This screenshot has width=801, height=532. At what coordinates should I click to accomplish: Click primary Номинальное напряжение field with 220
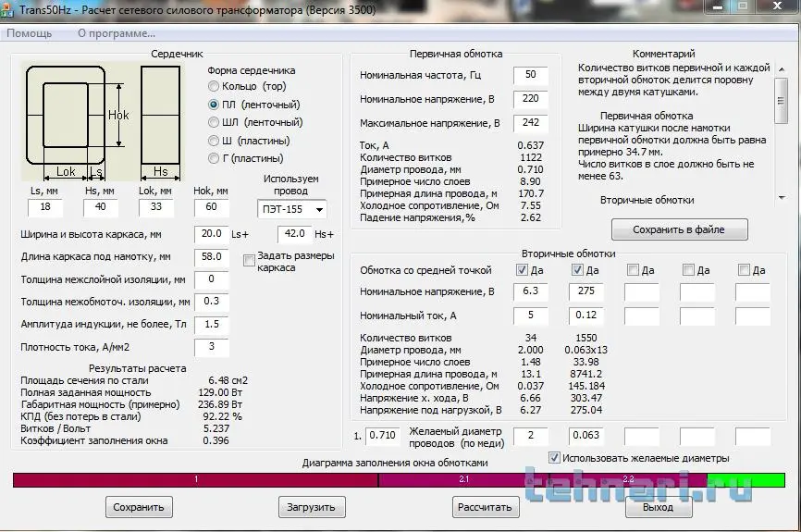pos(530,99)
